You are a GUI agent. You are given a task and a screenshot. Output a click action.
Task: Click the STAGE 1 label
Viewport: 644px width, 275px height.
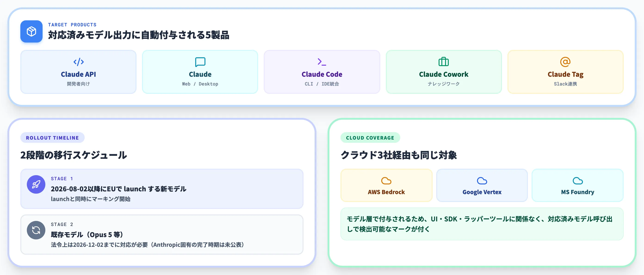pos(62,179)
